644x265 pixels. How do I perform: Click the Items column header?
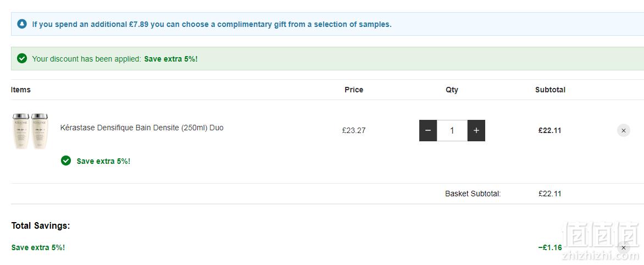point(20,90)
